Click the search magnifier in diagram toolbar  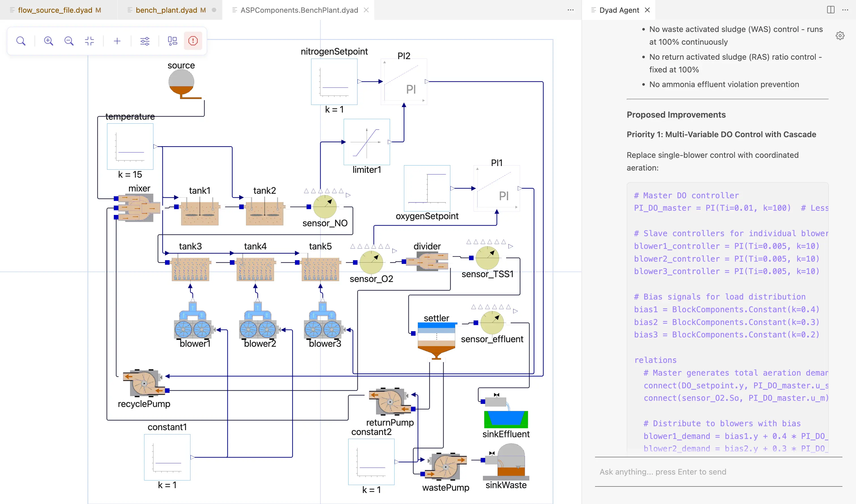(x=21, y=41)
